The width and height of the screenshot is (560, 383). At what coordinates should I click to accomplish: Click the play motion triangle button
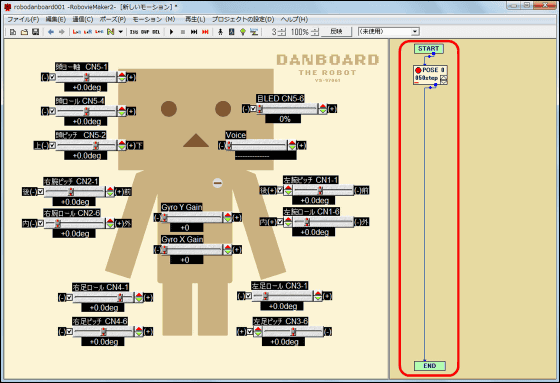(171, 32)
